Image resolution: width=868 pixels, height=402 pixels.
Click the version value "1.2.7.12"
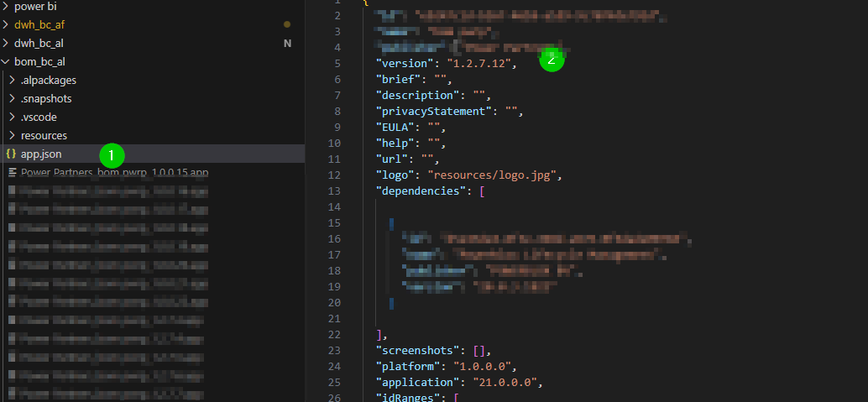point(478,63)
